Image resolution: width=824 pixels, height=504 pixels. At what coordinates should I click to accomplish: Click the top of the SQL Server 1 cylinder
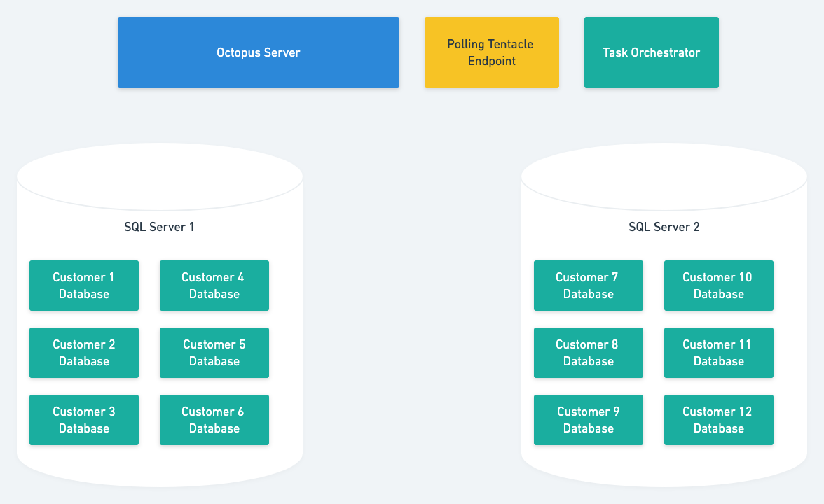[x=159, y=175]
